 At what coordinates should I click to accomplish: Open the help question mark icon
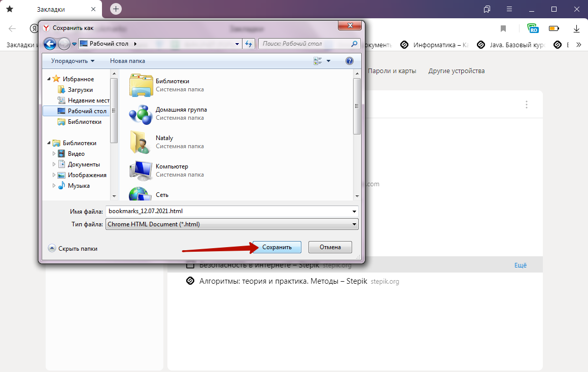(x=349, y=61)
